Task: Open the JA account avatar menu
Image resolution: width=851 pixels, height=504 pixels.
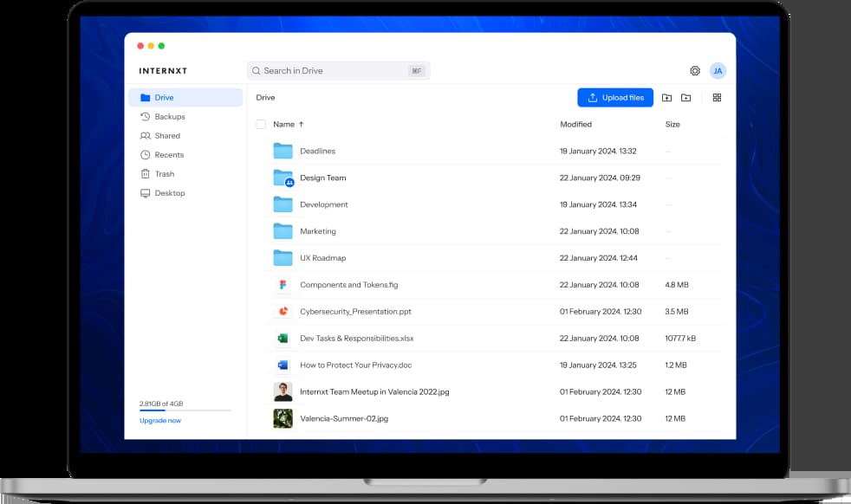Action: (718, 71)
